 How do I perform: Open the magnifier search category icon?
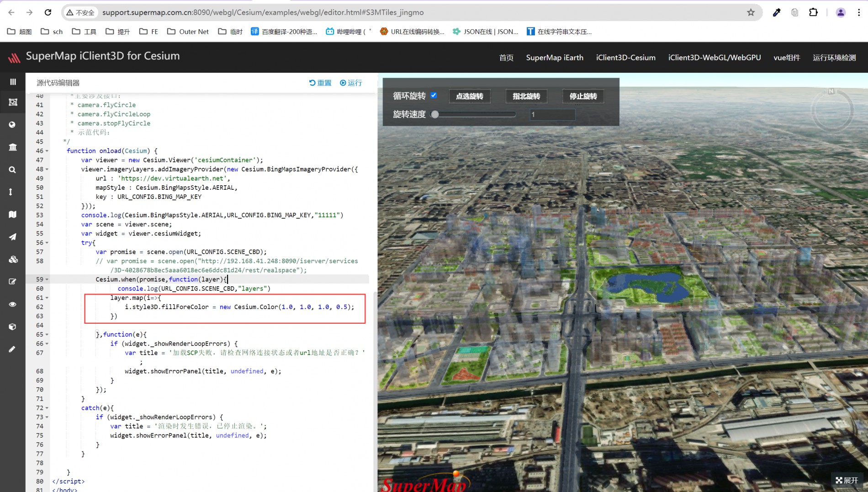pos(13,170)
